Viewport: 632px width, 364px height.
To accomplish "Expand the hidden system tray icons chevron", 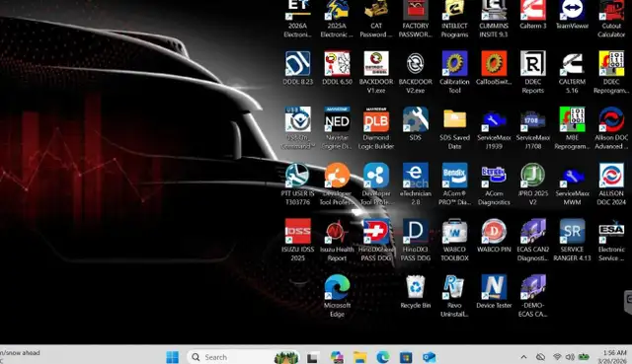I will click(523, 357).
